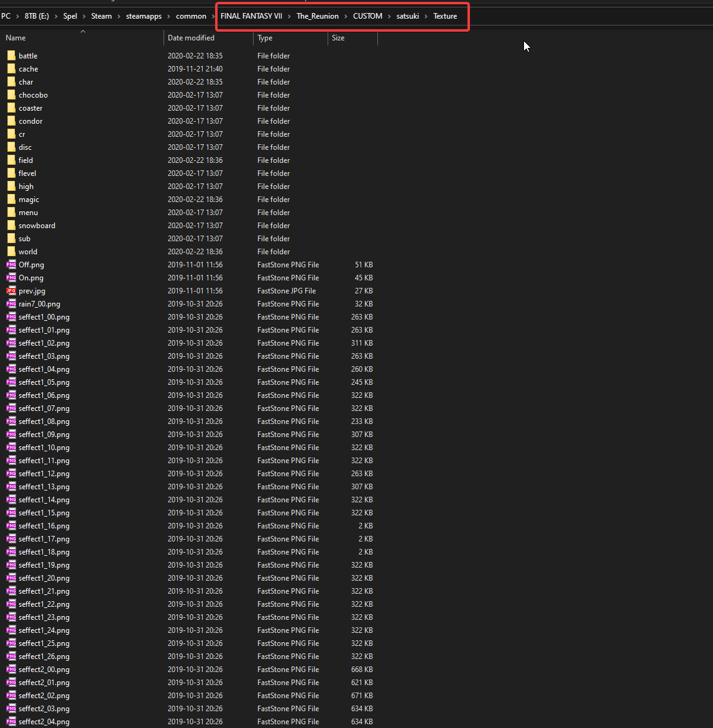713x728 pixels.
Task: Expand the chevron after The_Reunion breadcrumb
Action: tap(346, 16)
